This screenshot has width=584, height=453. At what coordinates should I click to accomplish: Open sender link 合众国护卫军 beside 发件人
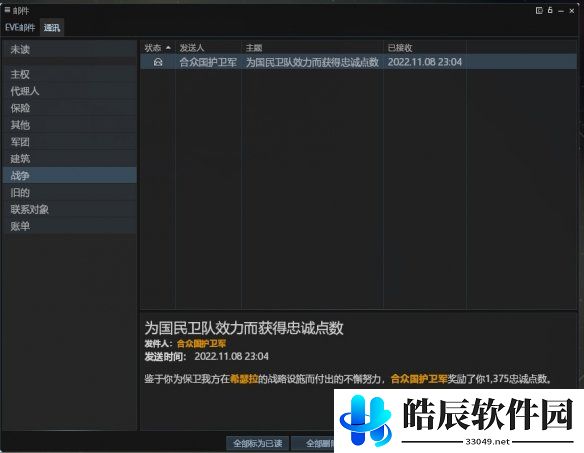201,343
